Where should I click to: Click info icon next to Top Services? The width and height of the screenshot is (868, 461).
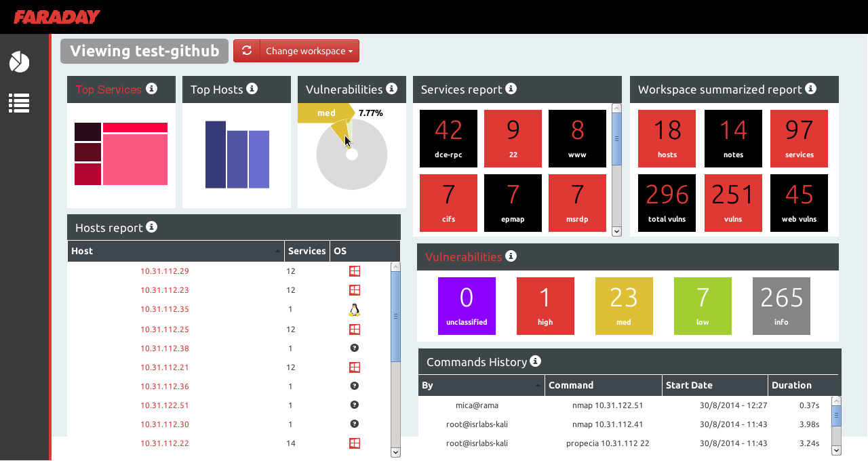152,89
